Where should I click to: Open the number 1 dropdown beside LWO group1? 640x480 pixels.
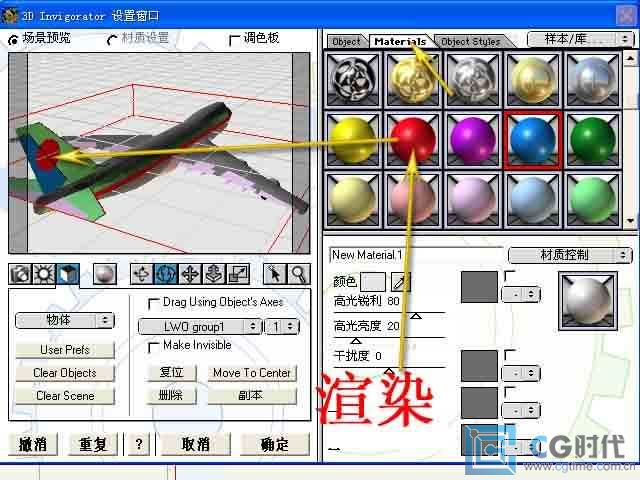coord(282,327)
